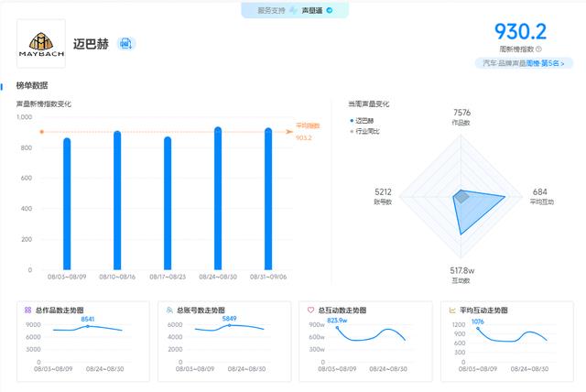This screenshot has width=586, height=392.
Task: Click the 总作品数走势图 grid icon
Action: pos(27,310)
